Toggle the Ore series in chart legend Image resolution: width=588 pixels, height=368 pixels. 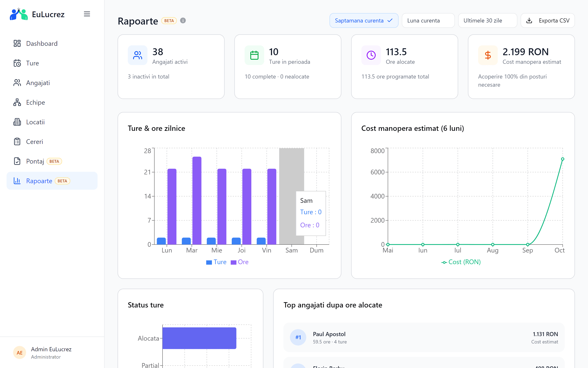(239, 262)
